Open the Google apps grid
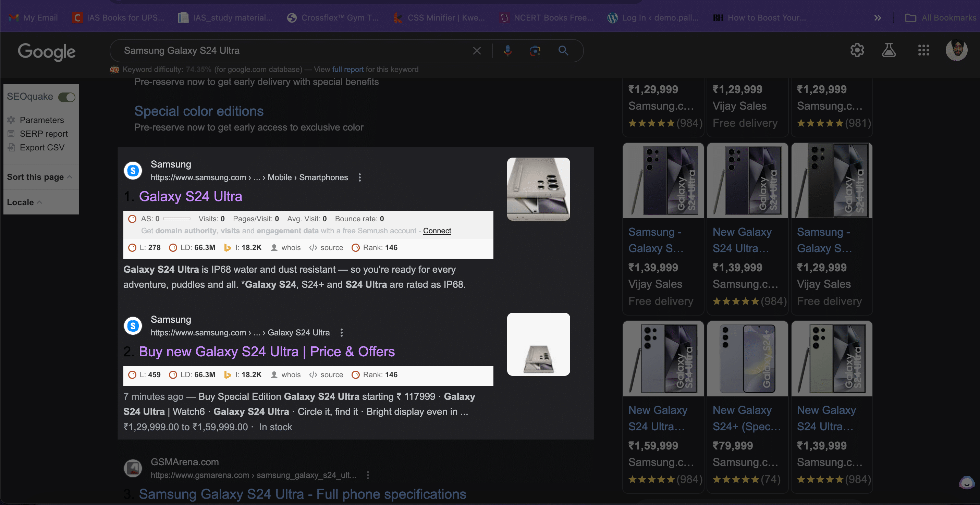Viewport: 980px width, 505px height. click(x=923, y=50)
